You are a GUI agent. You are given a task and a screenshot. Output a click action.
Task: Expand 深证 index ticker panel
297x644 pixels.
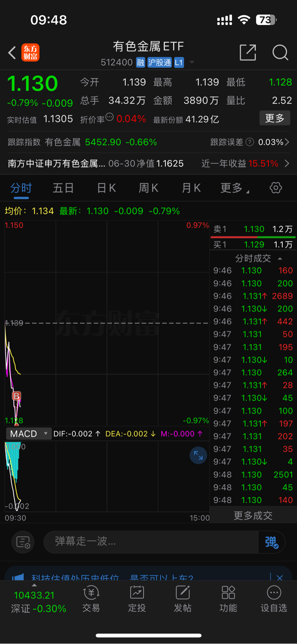(x=38, y=600)
